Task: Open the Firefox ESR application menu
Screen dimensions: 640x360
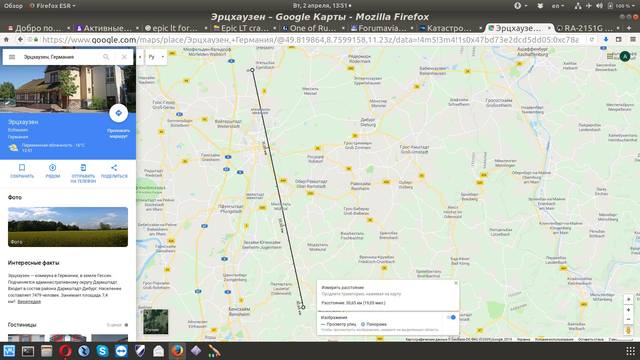Action: [53, 6]
